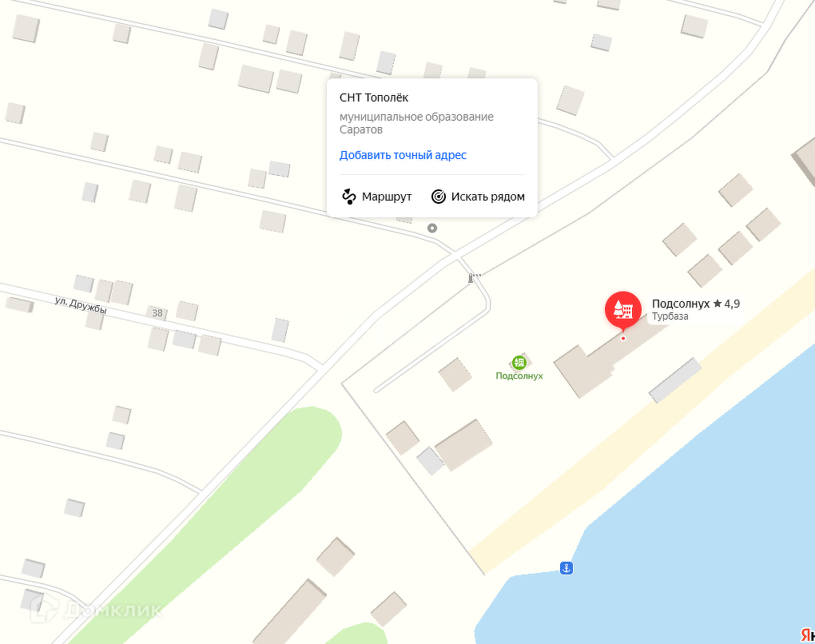Open Добавить точный адрес link
Image resolution: width=815 pixels, height=644 pixels.
[403, 155]
